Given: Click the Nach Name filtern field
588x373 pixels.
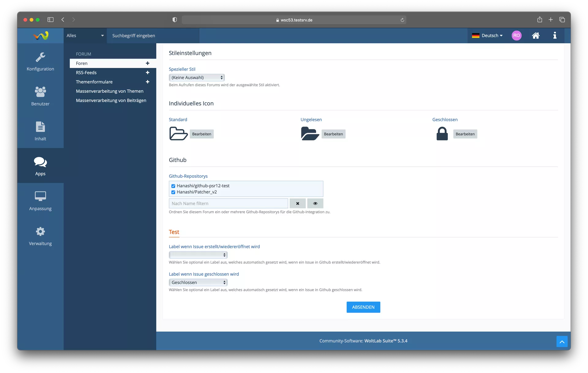Looking at the screenshot, I should click(228, 204).
